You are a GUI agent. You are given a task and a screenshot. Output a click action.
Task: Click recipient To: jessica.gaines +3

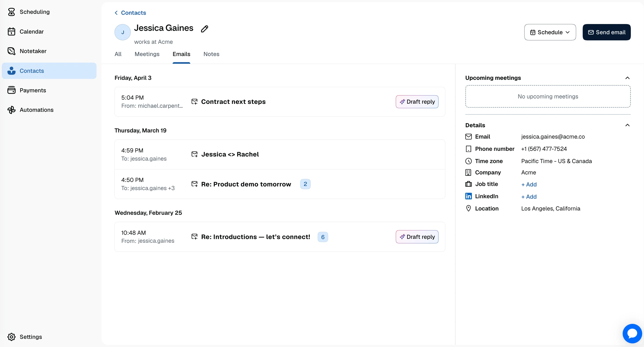(148, 188)
